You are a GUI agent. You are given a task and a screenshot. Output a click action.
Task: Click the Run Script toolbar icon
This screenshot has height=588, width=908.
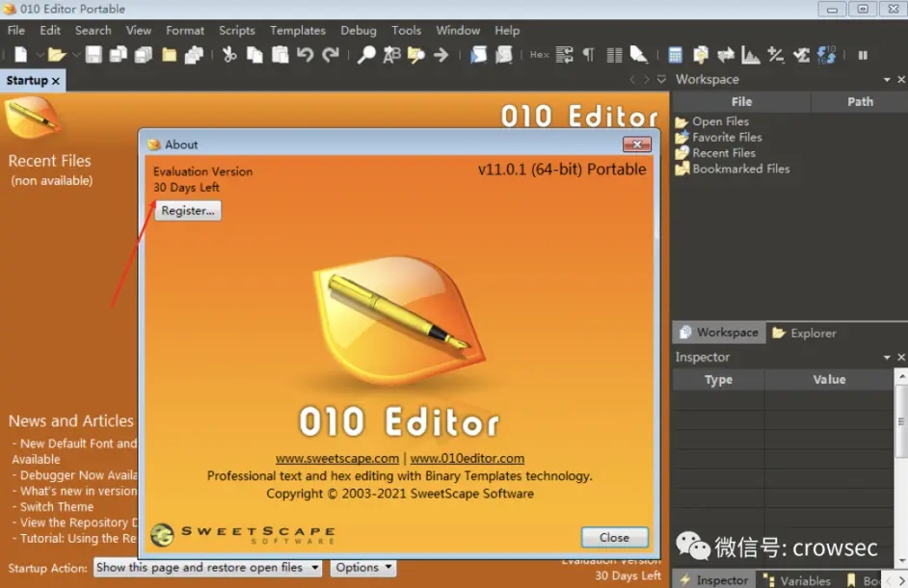(x=479, y=55)
